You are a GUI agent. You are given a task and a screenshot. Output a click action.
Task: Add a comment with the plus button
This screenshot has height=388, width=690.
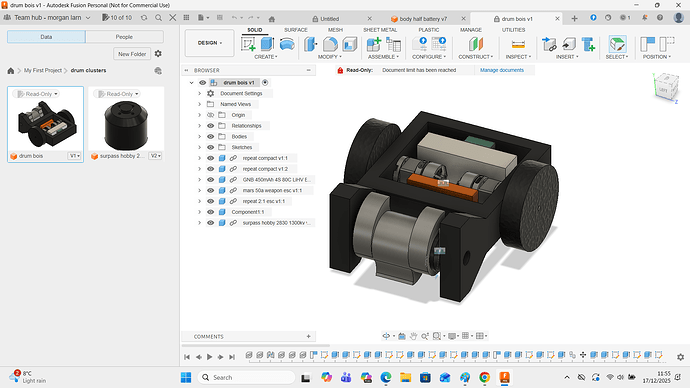coord(308,337)
